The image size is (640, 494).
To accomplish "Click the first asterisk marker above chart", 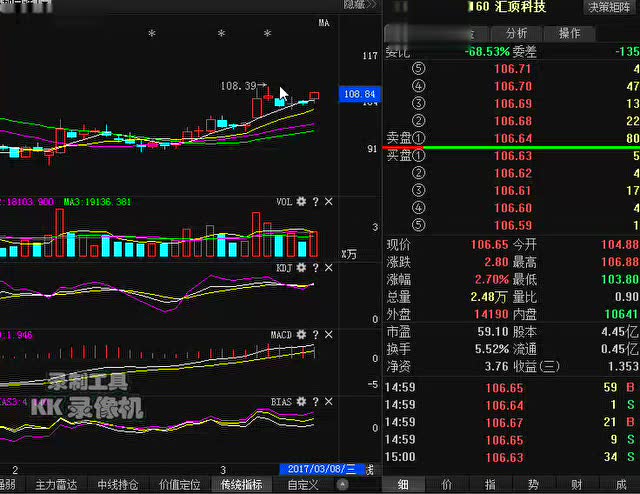I will click(152, 33).
